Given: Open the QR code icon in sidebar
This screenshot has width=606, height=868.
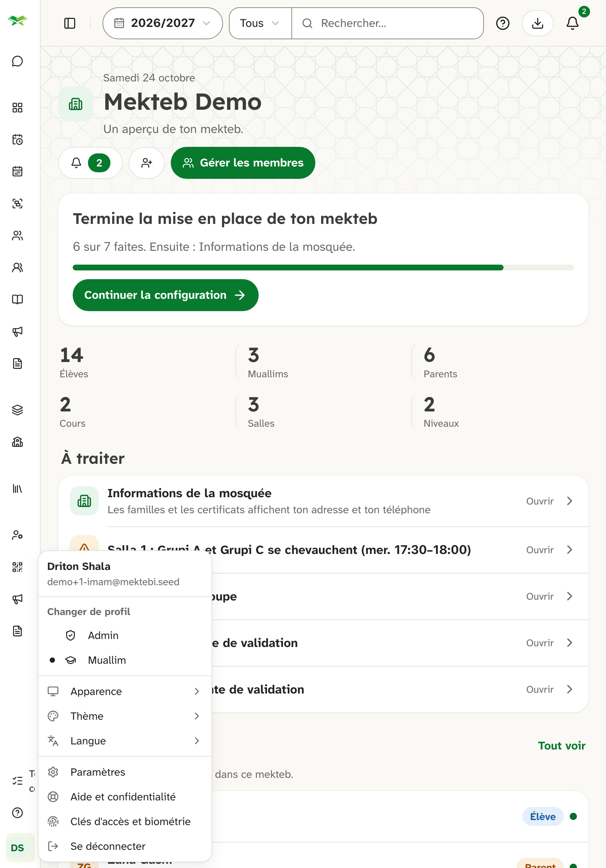Looking at the screenshot, I should pos(17,567).
